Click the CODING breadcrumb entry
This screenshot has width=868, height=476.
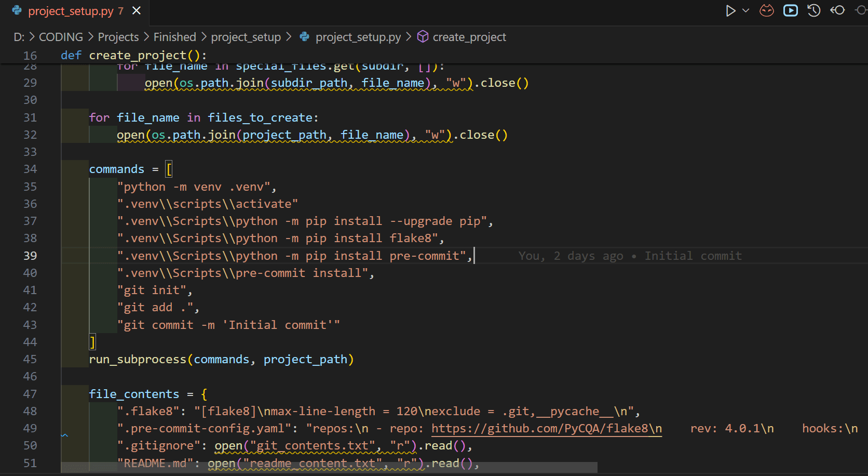[61, 36]
